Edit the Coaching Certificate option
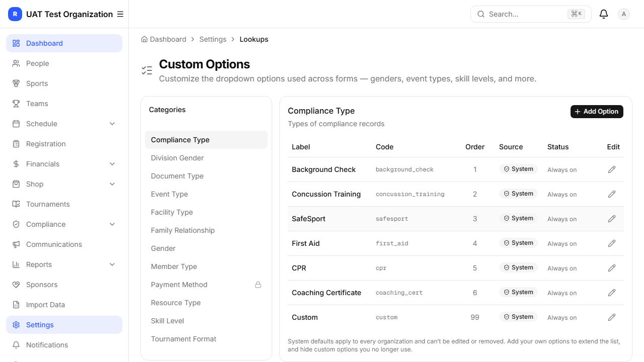This screenshot has height=362, width=644. coord(612,293)
